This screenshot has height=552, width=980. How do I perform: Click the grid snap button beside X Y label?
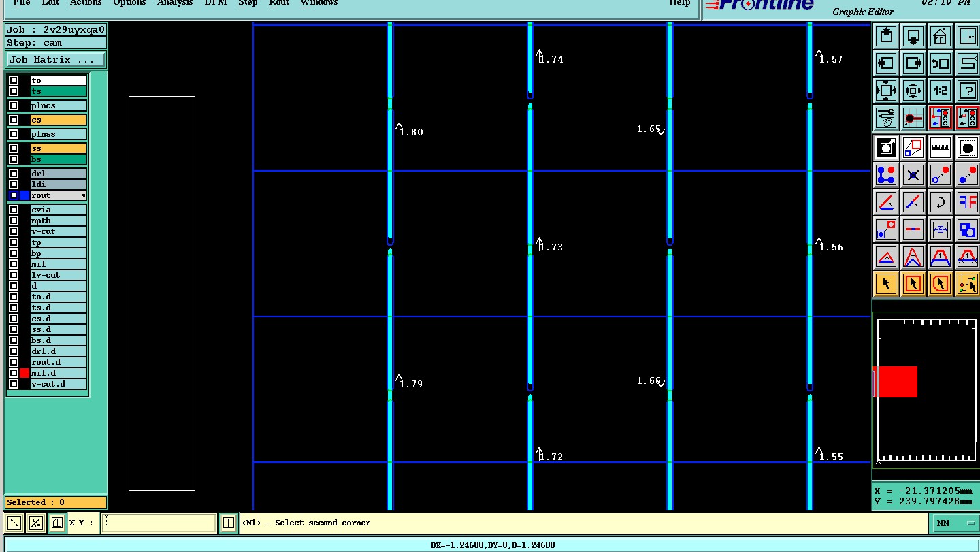57,523
